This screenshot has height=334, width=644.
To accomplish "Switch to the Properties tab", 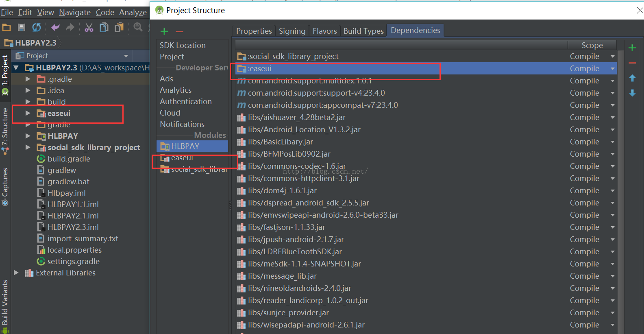I will 254,31.
